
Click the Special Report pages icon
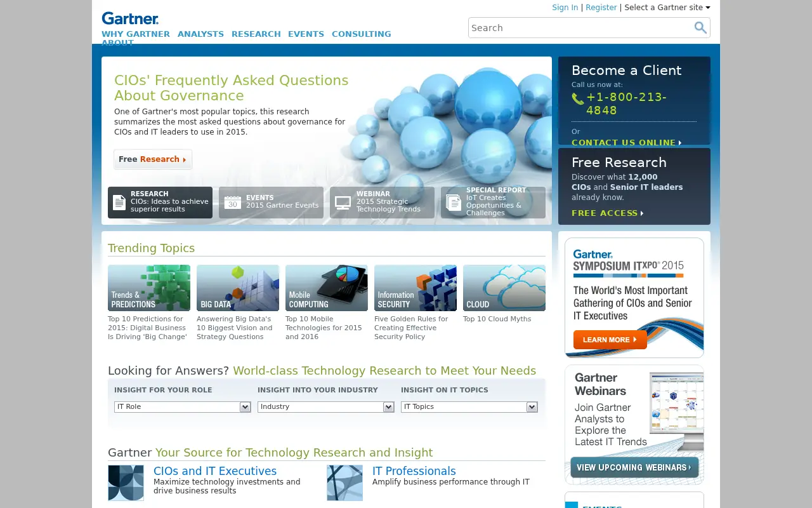click(x=454, y=203)
